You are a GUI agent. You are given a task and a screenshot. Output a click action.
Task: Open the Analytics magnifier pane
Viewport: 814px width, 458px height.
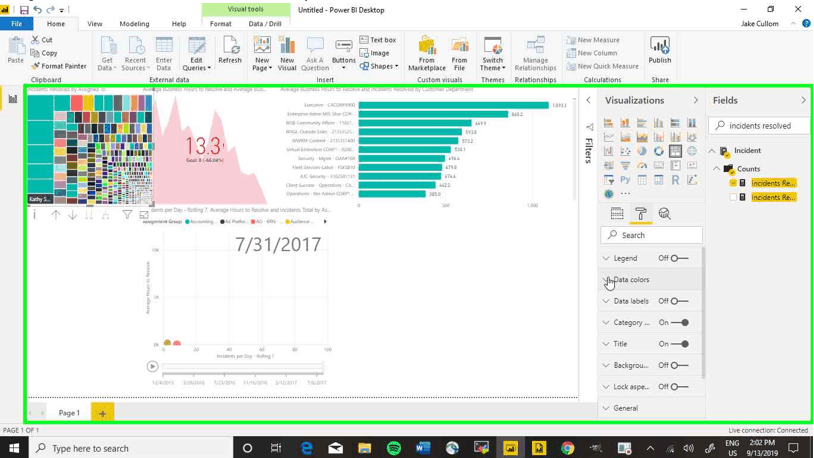664,213
